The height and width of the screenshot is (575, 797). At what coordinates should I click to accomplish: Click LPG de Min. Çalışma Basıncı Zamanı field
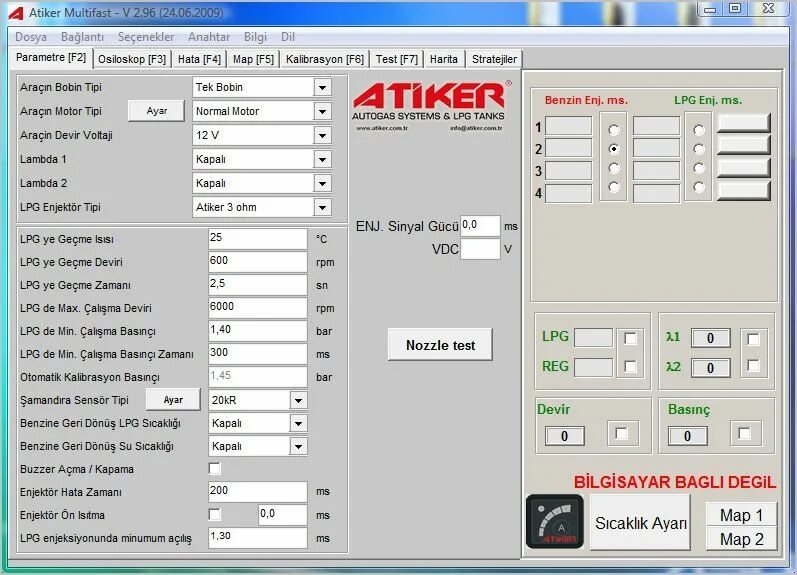258,354
